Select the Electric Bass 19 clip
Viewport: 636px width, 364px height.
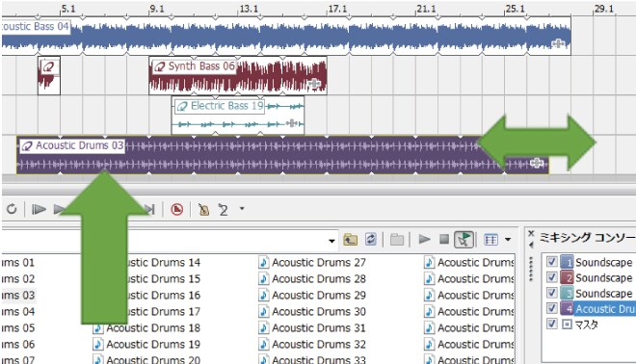(x=238, y=116)
